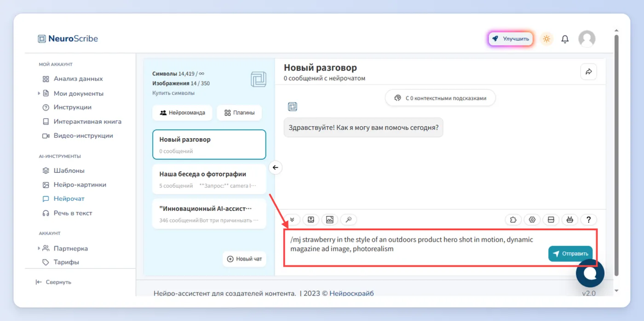Toggle the light/dark theme sun icon
Screen dimensions: 644x321
546,39
